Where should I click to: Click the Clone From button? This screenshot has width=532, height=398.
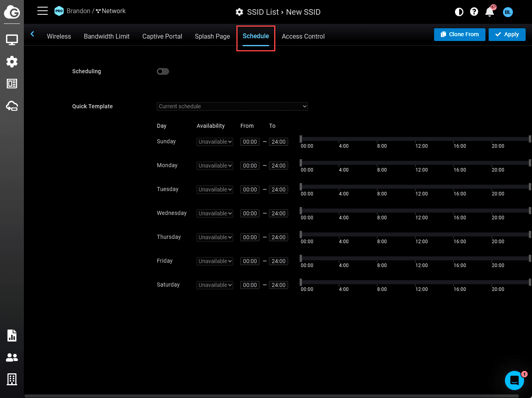point(460,34)
